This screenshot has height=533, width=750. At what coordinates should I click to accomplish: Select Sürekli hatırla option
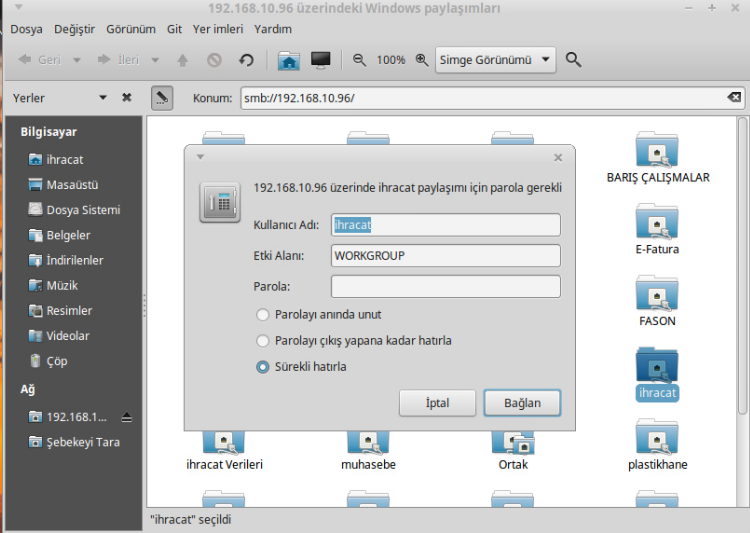[x=301, y=367]
